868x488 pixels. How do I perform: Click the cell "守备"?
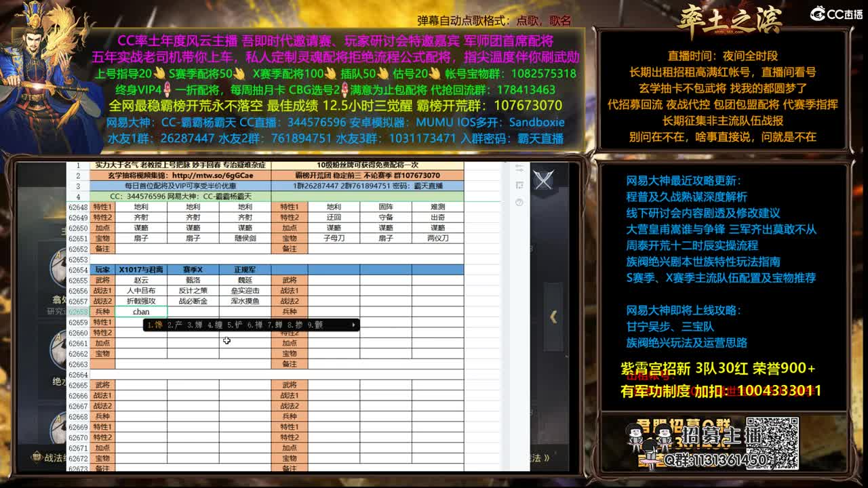click(386, 218)
